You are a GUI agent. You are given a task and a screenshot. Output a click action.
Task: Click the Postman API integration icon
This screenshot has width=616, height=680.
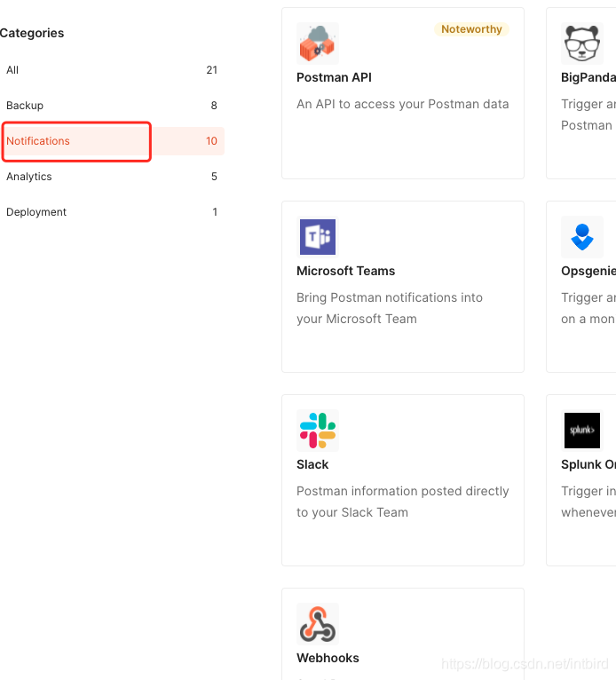tap(318, 43)
